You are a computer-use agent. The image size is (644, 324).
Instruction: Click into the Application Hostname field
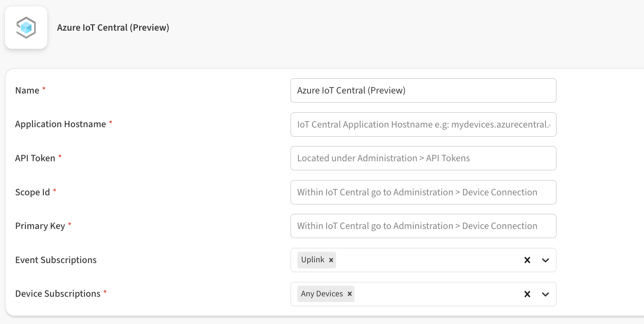(423, 125)
